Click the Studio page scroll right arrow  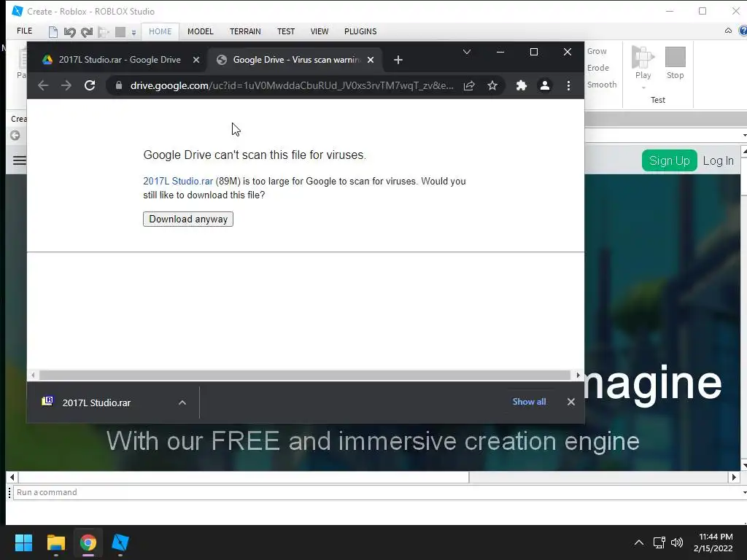click(734, 477)
